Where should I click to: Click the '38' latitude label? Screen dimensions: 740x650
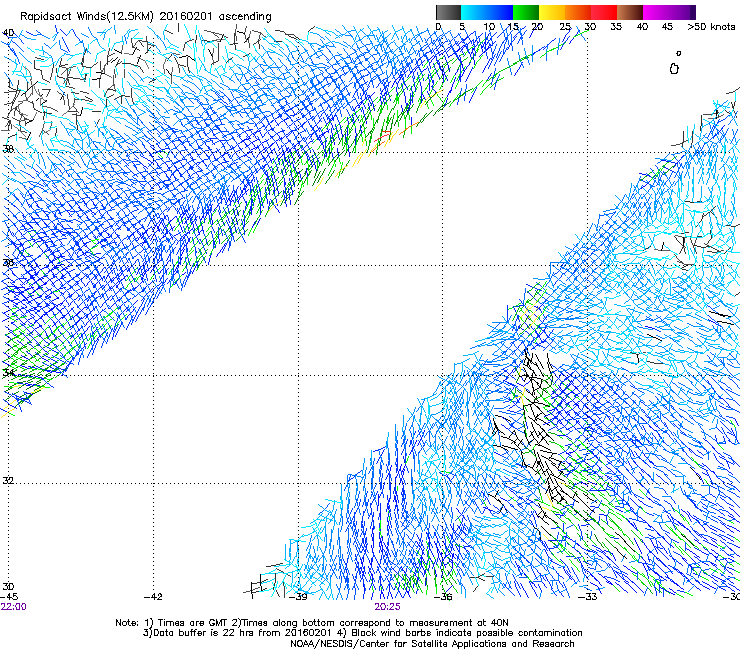click(8, 149)
